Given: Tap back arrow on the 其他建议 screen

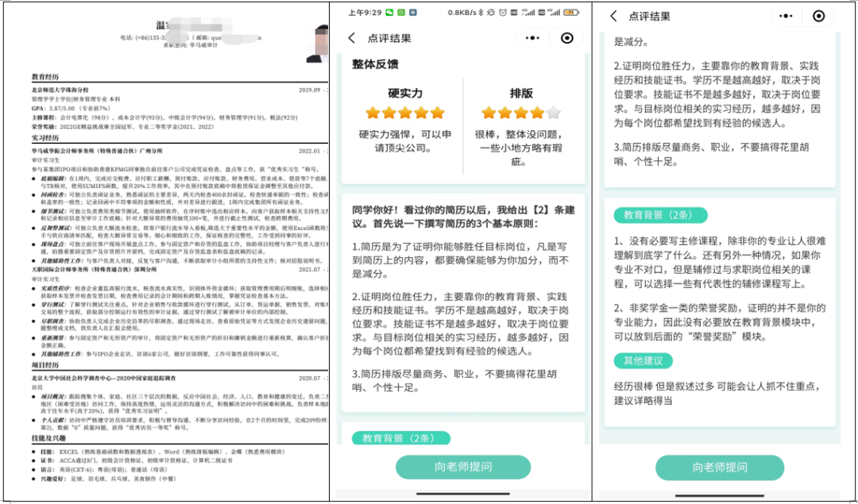Looking at the screenshot, I should tap(613, 17).
